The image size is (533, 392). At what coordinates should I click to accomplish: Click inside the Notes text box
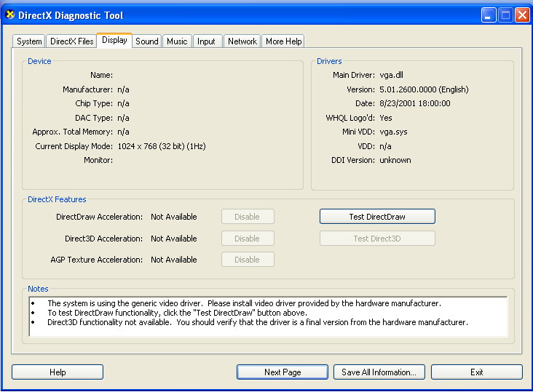[x=268, y=316]
